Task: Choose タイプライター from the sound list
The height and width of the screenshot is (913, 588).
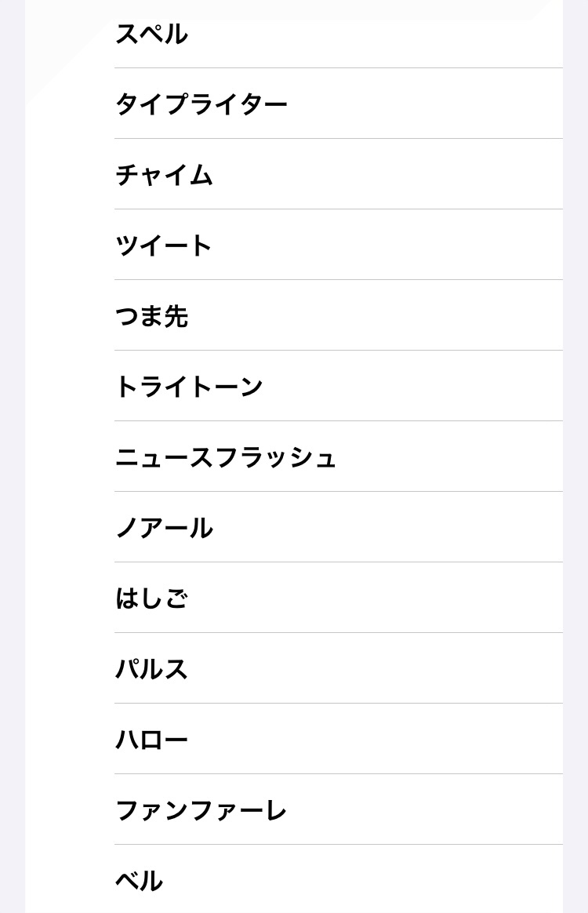Action: (201, 104)
